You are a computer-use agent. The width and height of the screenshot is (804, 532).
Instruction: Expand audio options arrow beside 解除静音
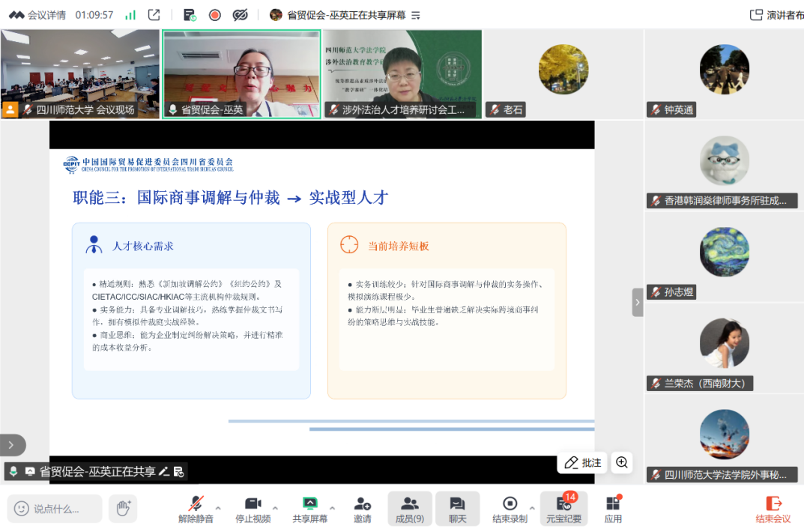tap(218, 507)
